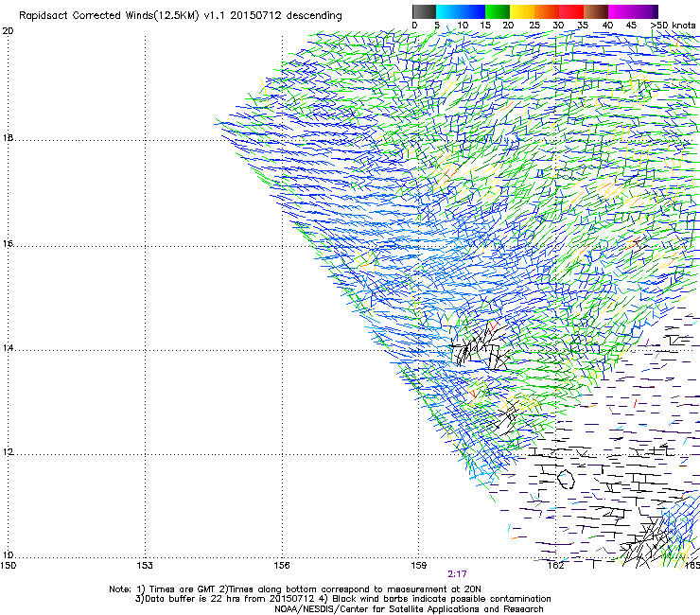
Task: Click longitude label 159 on bottom axis
Action: (x=419, y=566)
